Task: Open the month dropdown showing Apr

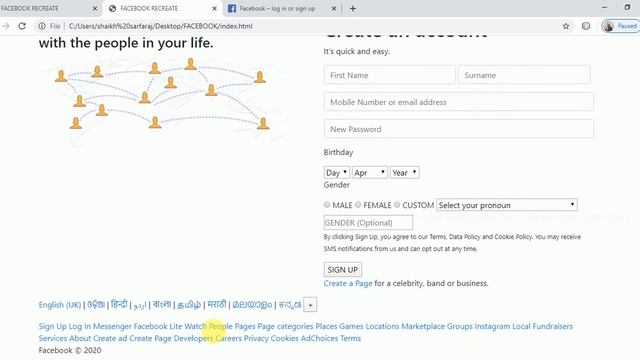Action: pyautogui.click(x=370, y=173)
